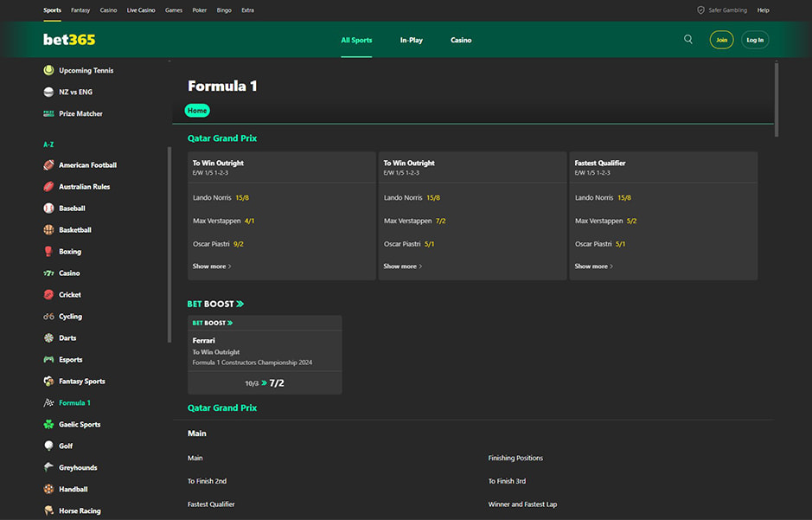Click the Golf ball icon

[48, 446]
